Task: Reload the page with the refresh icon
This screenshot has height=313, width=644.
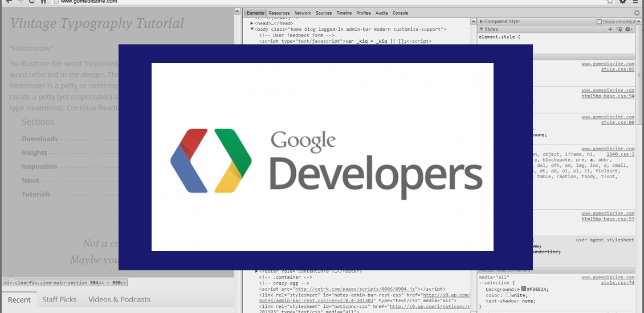Action: [31, 2]
